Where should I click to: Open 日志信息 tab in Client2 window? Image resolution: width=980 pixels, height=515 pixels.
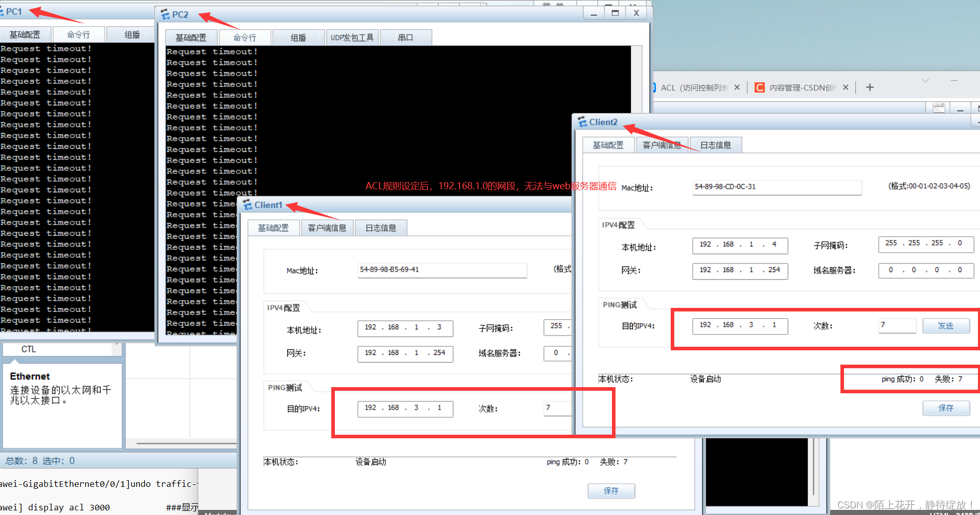(x=716, y=145)
